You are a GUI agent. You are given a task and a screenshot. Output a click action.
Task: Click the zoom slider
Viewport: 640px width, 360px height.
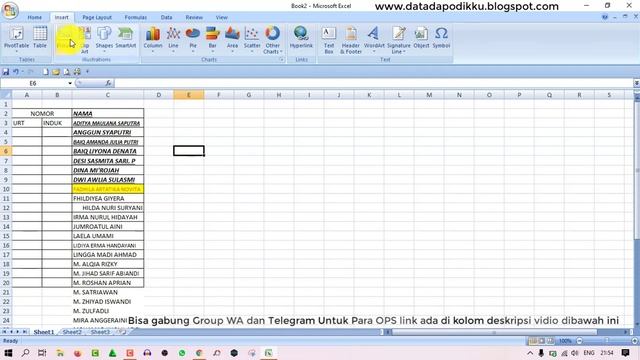607,341
